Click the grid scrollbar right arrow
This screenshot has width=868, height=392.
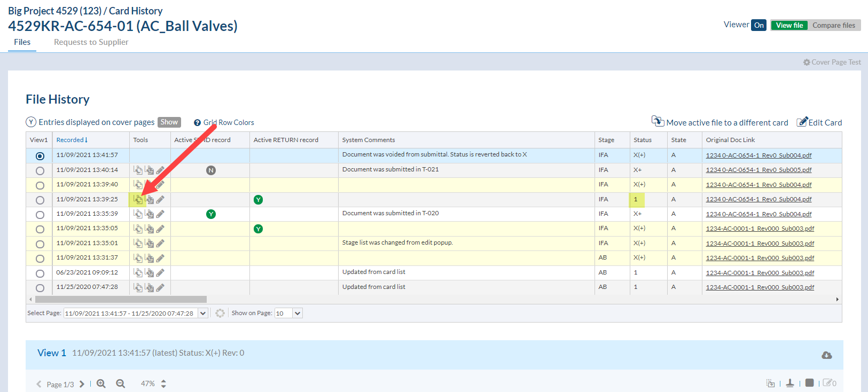837,299
